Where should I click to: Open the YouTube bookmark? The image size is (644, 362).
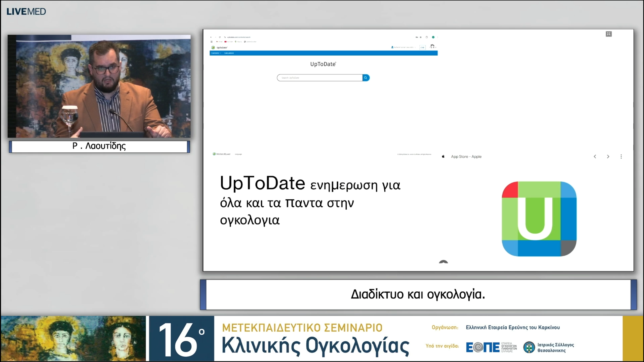(x=228, y=42)
